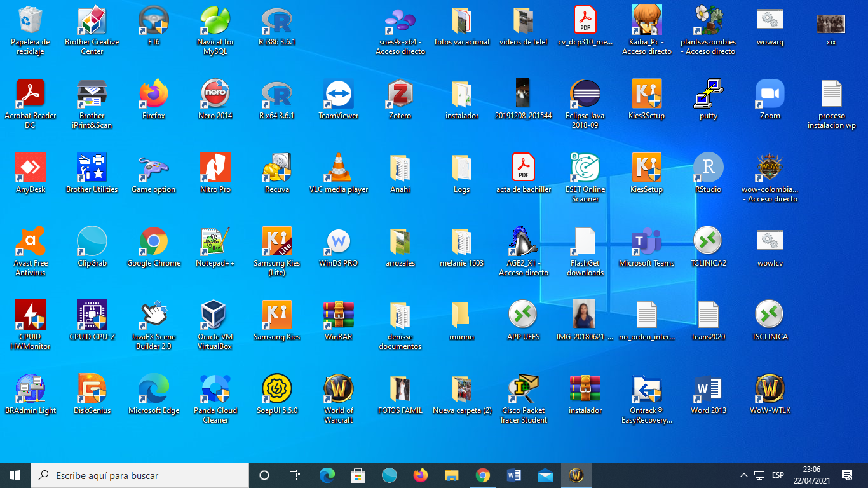Click the ESP language indicator
The width and height of the screenshot is (868, 488).
coord(778,475)
